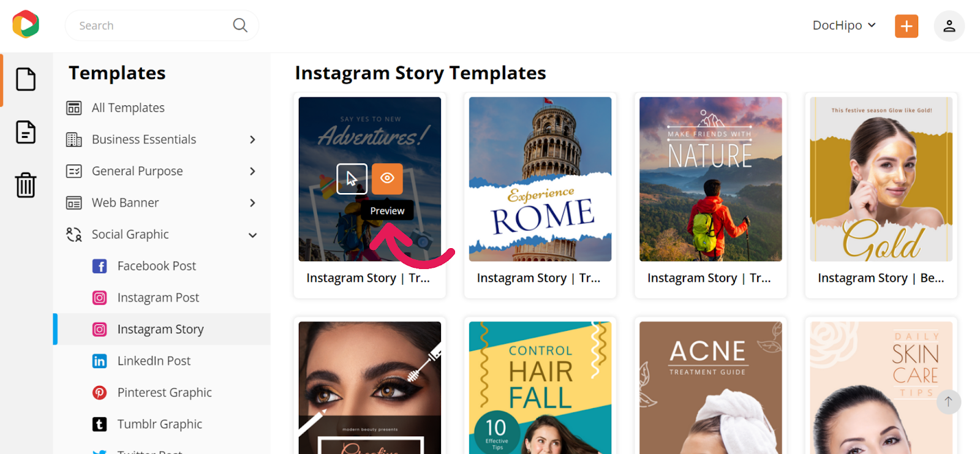The height and width of the screenshot is (454, 980).
Task: Click the select cursor icon on Adventures template
Action: click(352, 178)
